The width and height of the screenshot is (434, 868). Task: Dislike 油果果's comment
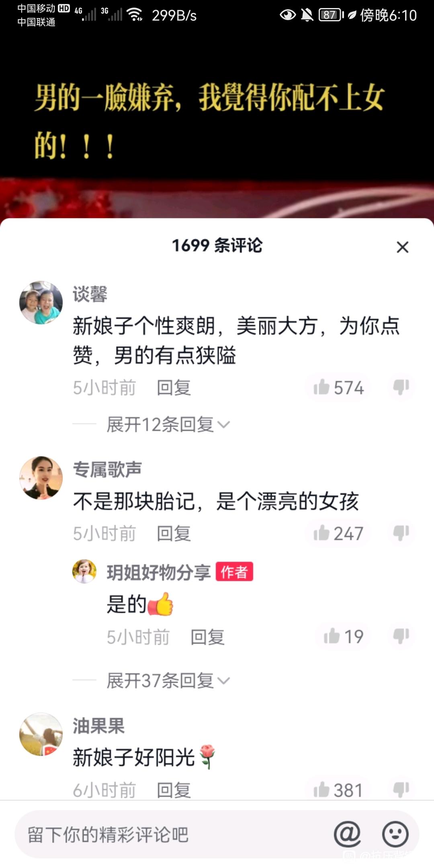click(x=401, y=790)
